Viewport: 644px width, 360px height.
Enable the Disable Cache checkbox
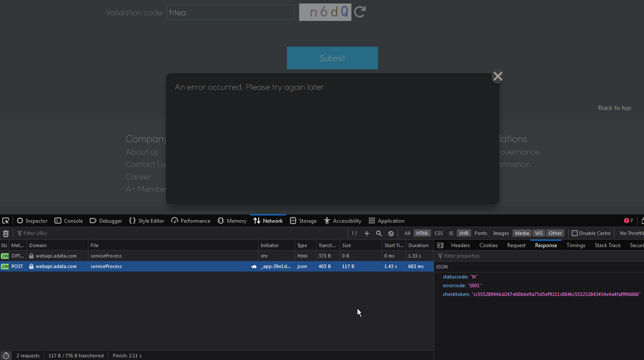[575, 233]
